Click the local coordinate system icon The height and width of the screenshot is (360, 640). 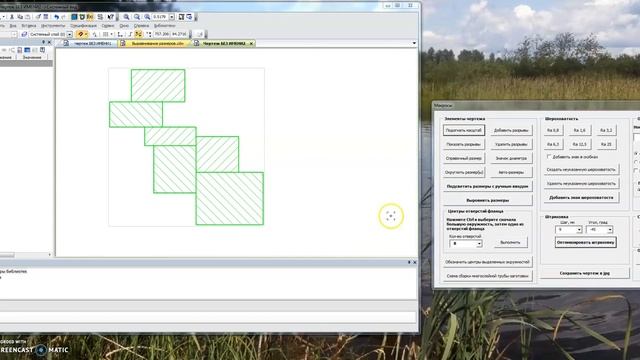pos(120,34)
